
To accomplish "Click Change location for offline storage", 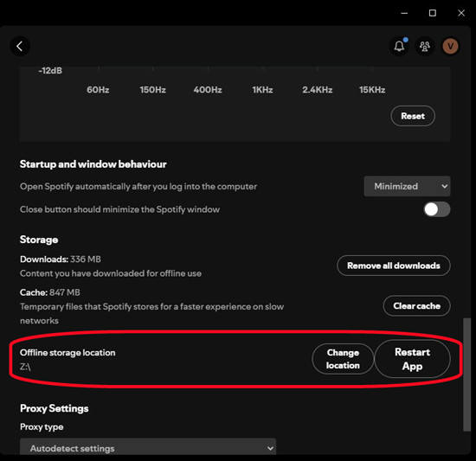I will (343, 359).
